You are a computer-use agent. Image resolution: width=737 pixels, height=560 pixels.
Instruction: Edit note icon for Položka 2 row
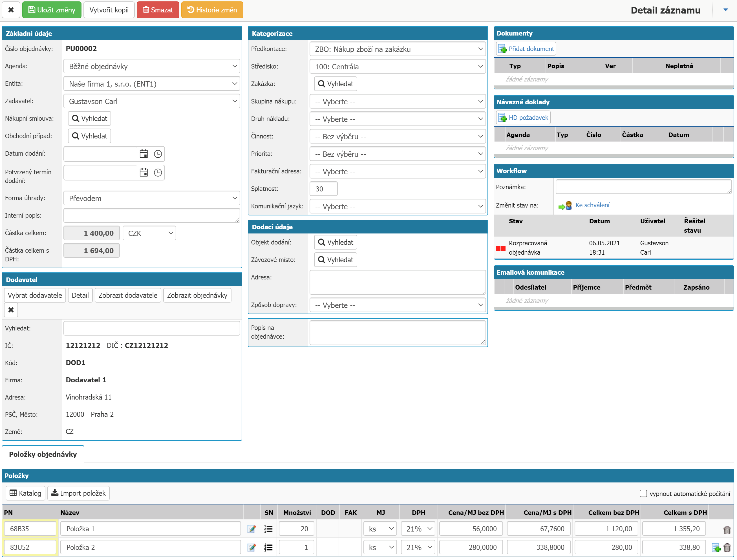click(x=252, y=547)
